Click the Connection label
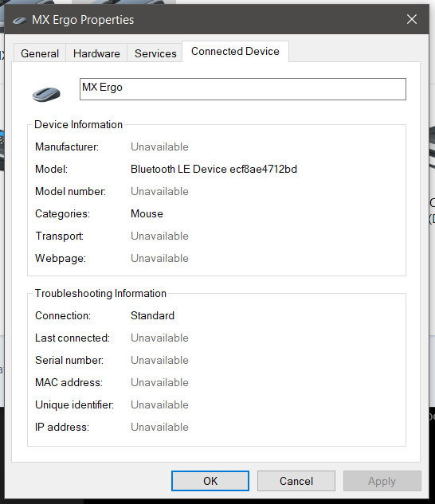This screenshot has width=435, height=504. click(63, 315)
